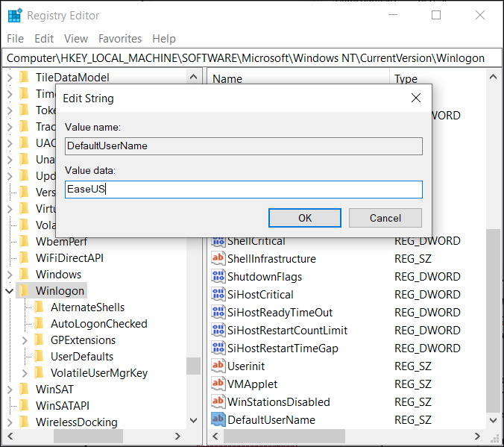Open the View menu
The height and width of the screenshot is (447, 504).
point(76,39)
